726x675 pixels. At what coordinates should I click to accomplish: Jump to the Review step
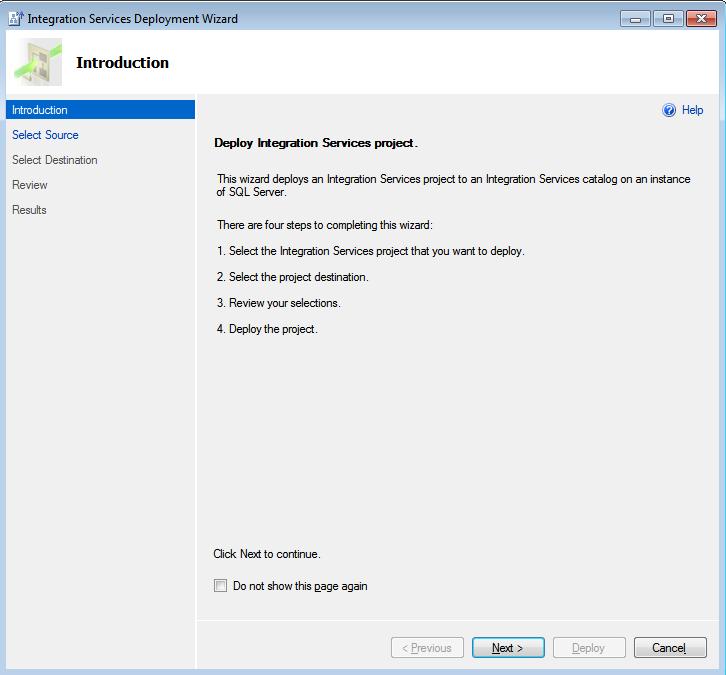30,185
